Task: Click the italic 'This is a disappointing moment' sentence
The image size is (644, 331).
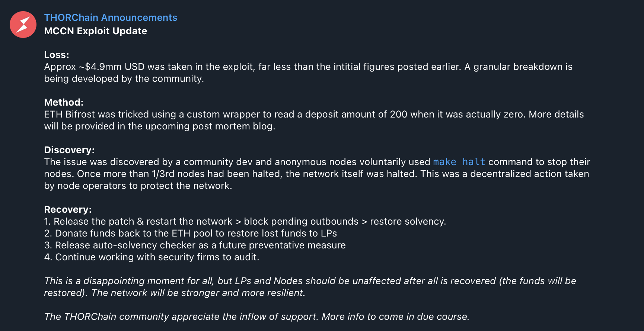Action: 310,287
